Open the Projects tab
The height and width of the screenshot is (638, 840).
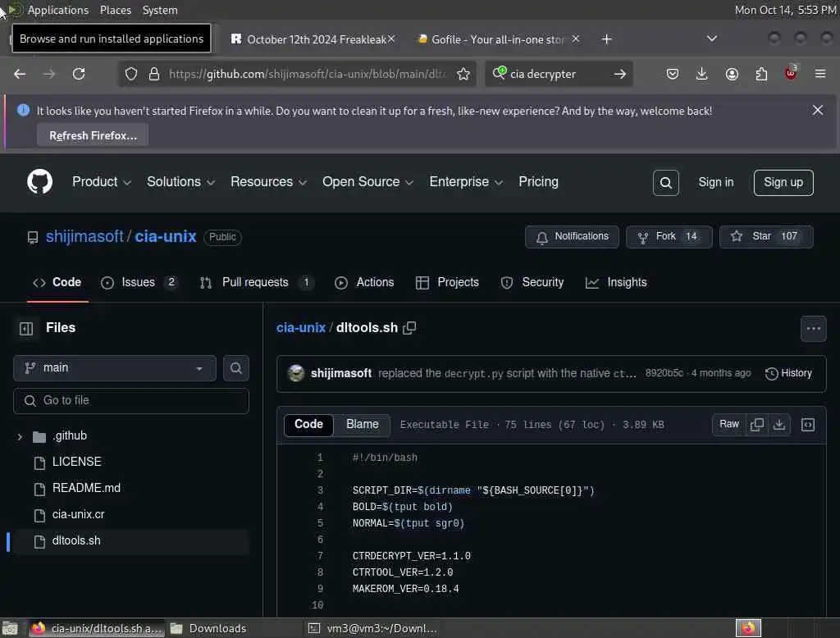coord(447,282)
